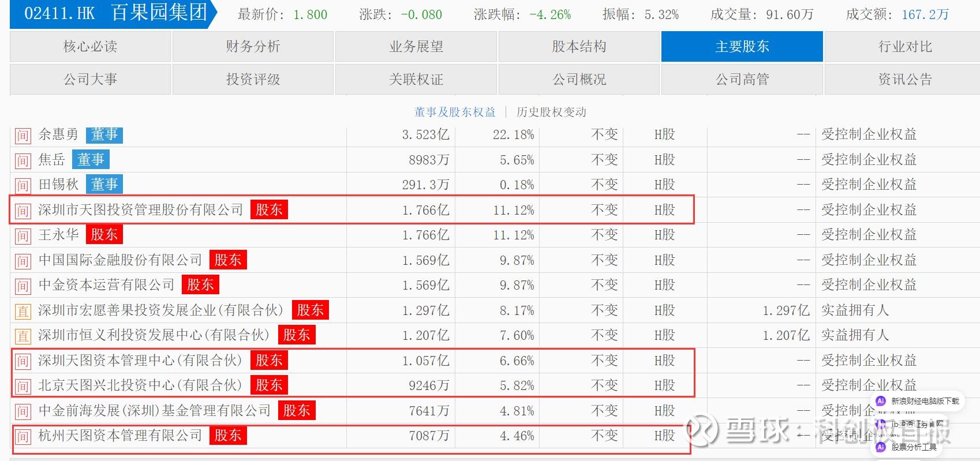Screen dimensions: 980x461
Task: Select the 董事及股东权益 sub-tab
Action: [x=455, y=112]
